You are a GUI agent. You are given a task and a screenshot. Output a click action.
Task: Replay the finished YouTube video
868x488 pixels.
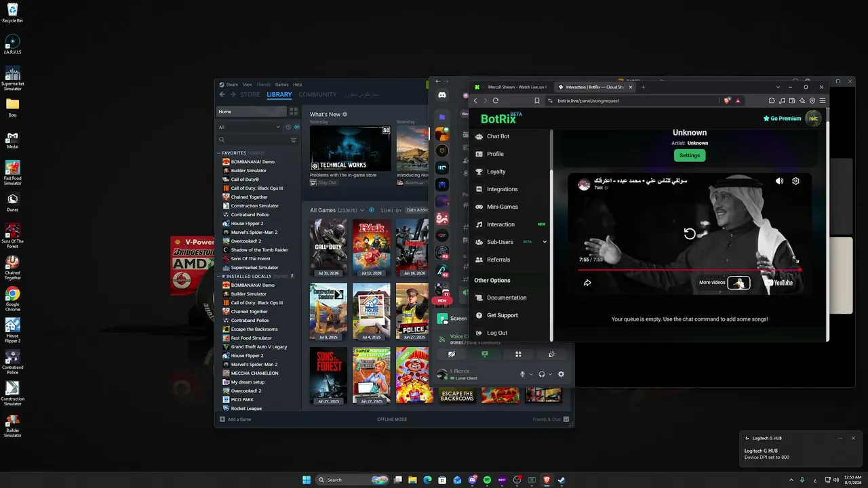click(690, 234)
